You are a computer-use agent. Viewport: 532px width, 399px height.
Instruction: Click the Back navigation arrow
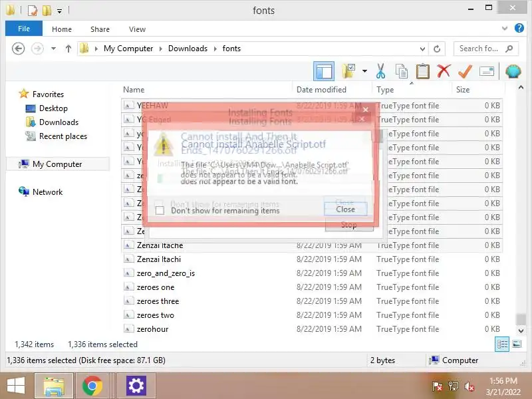coord(19,49)
